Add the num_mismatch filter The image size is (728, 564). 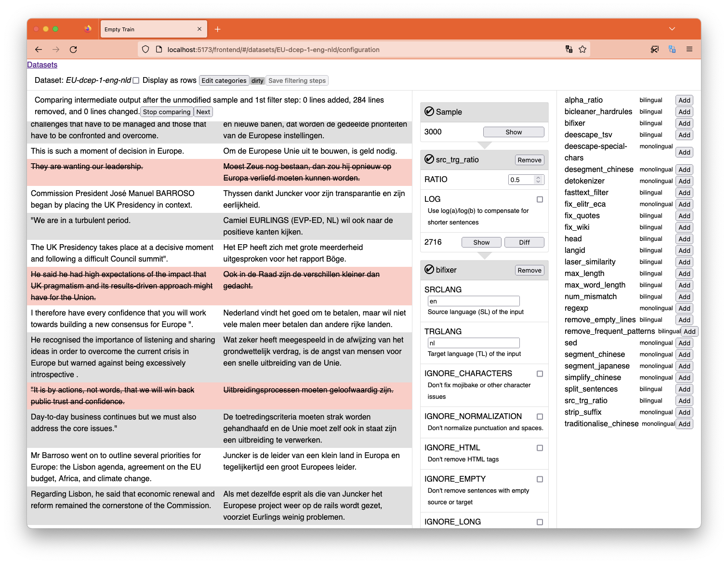coord(684,297)
